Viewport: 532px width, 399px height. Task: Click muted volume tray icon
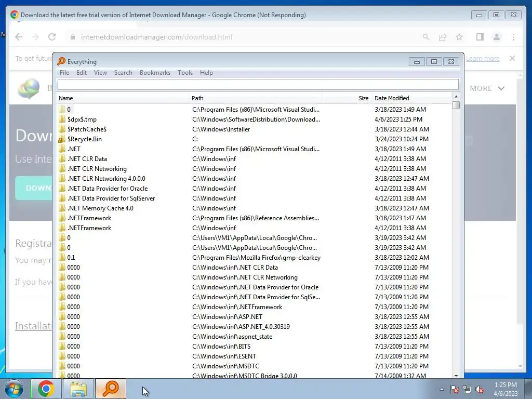(480, 389)
